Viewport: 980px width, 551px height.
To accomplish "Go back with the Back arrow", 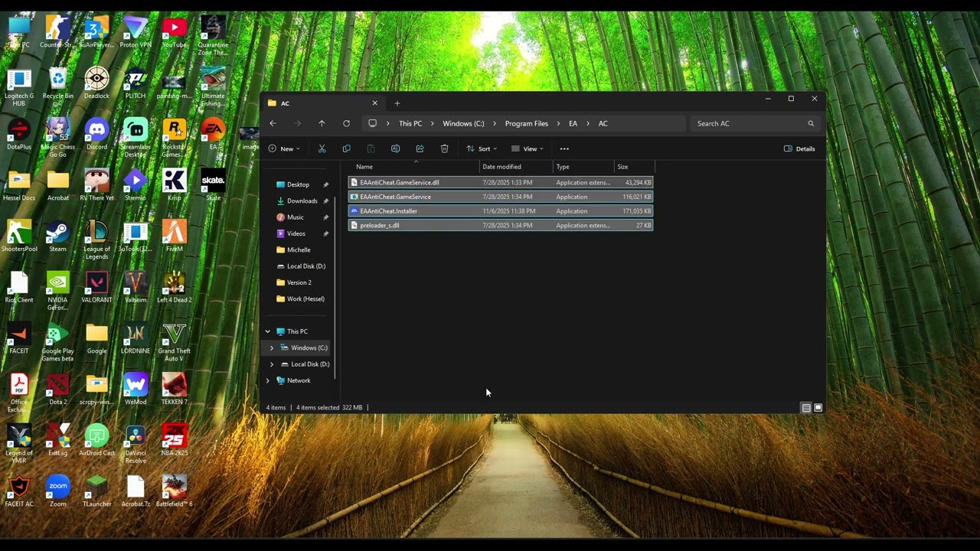I will (273, 123).
